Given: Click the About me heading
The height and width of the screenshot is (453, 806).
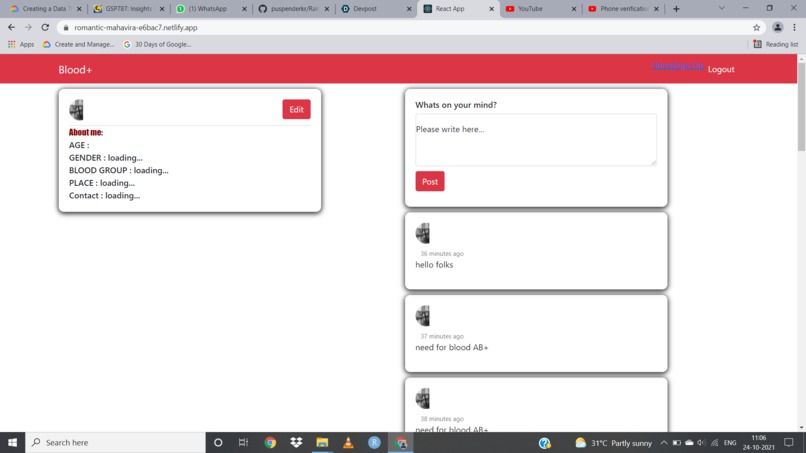Looking at the screenshot, I should pos(86,132).
